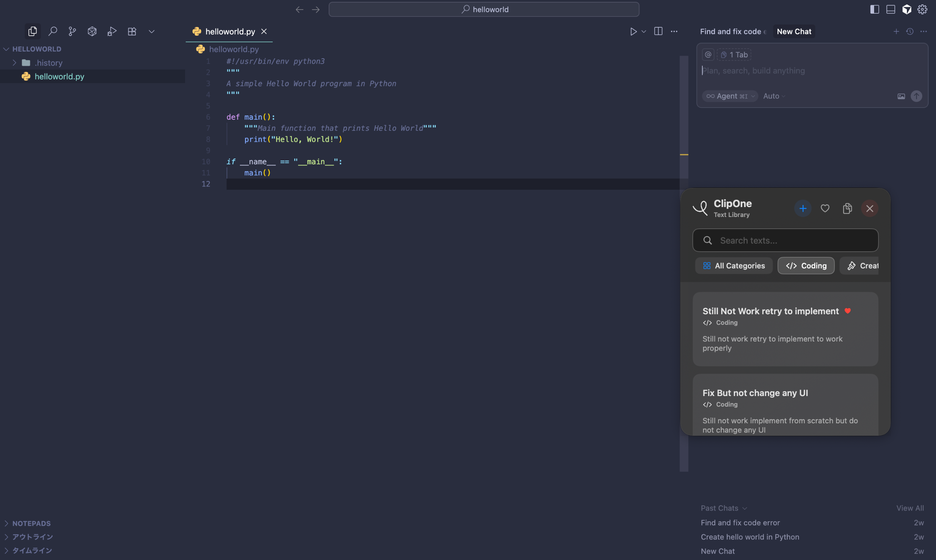Image resolution: width=936 pixels, height=560 pixels.
Task: Add a new text in ClipOne
Action: (x=803, y=208)
